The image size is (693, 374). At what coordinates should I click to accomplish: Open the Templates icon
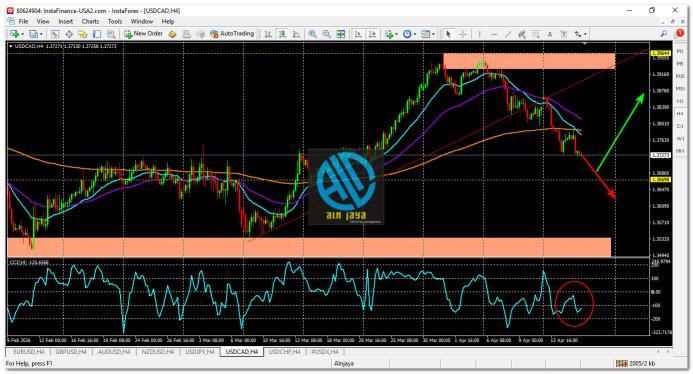tap(426, 34)
